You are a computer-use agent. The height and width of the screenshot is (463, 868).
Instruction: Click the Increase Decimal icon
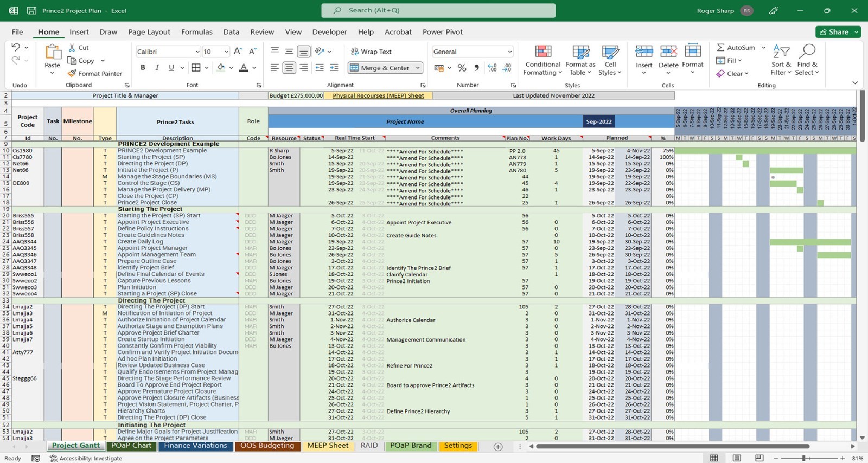492,68
